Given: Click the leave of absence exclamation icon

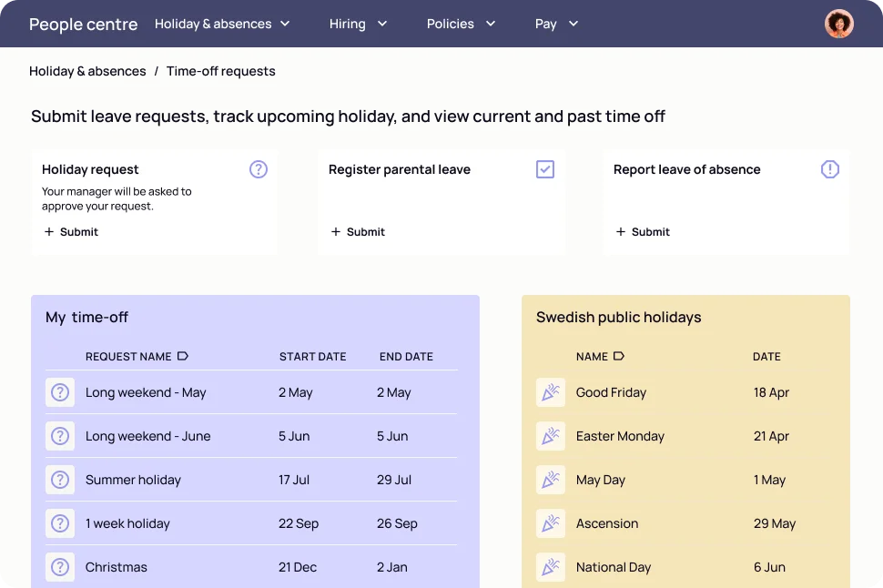Looking at the screenshot, I should [829, 169].
